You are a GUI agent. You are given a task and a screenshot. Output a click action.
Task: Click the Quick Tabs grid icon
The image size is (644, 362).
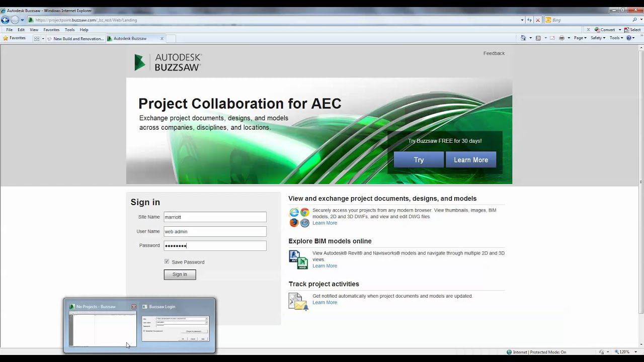(37, 38)
